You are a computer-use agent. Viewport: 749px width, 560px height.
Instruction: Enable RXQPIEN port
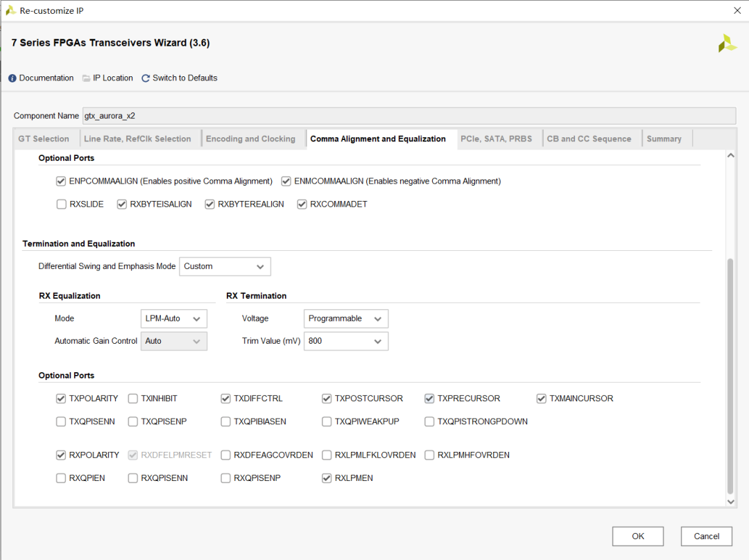60,478
